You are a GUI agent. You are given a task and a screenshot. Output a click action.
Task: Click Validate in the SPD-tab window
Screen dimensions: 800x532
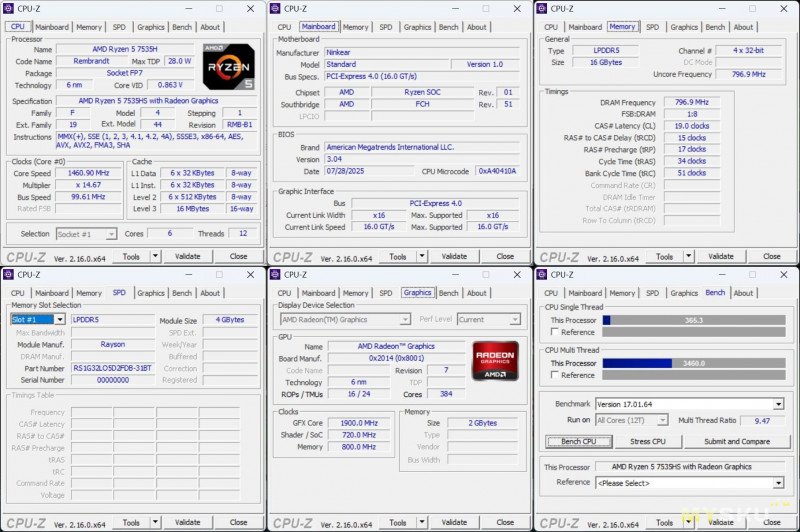point(188,522)
